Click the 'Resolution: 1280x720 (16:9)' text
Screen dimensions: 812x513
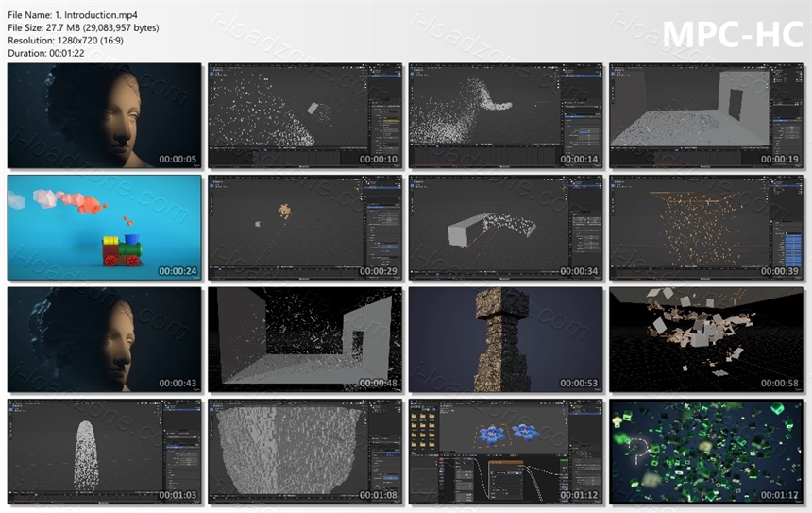[x=65, y=40]
